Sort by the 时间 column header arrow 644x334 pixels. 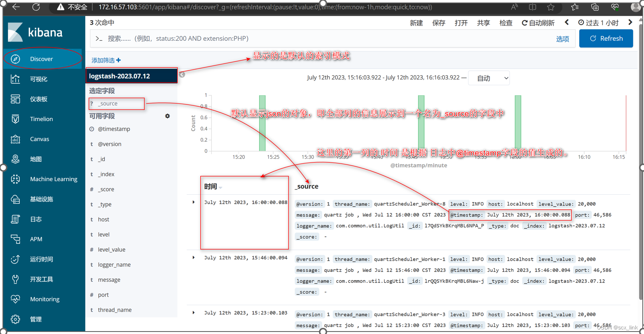[x=221, y=187]
